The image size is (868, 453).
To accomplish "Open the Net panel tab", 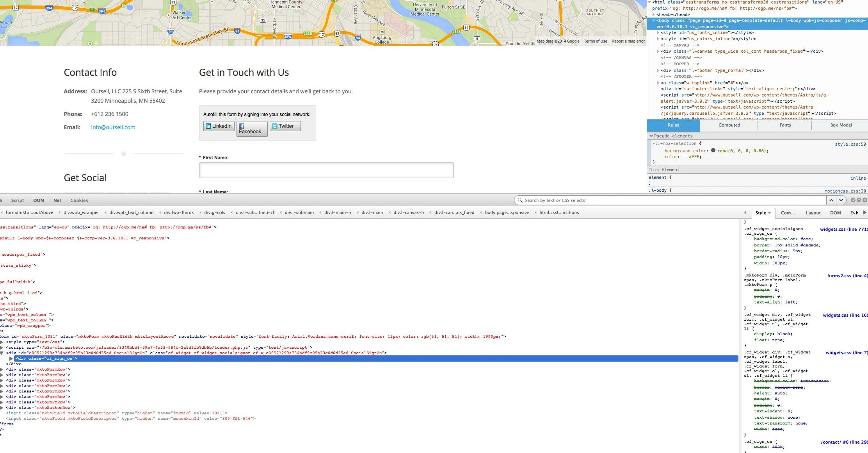I will pyautogui.click(x=57, y=200).
